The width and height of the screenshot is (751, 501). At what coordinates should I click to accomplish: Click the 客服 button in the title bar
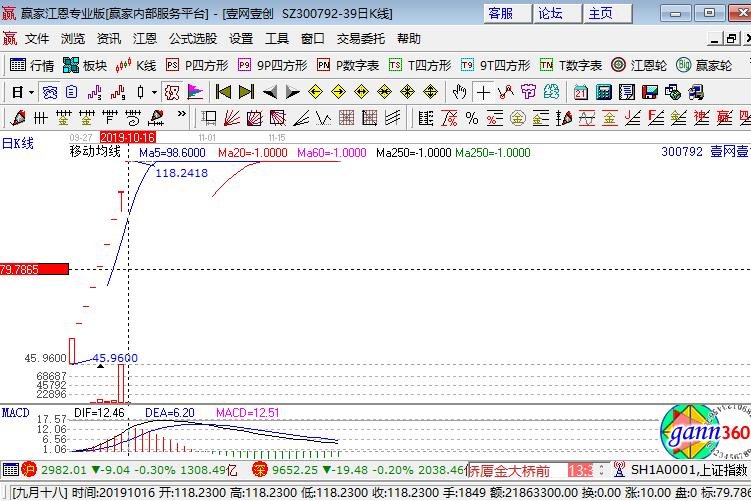pos(507,13)
